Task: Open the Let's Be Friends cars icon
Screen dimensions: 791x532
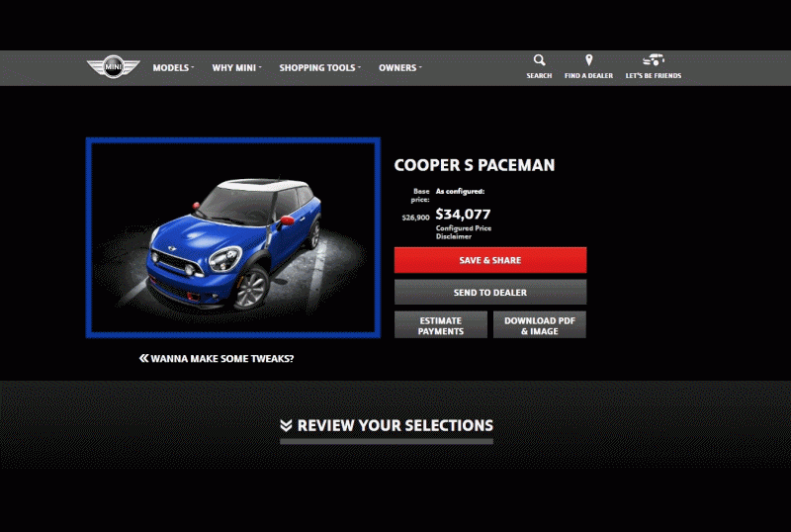Action: 654,60
